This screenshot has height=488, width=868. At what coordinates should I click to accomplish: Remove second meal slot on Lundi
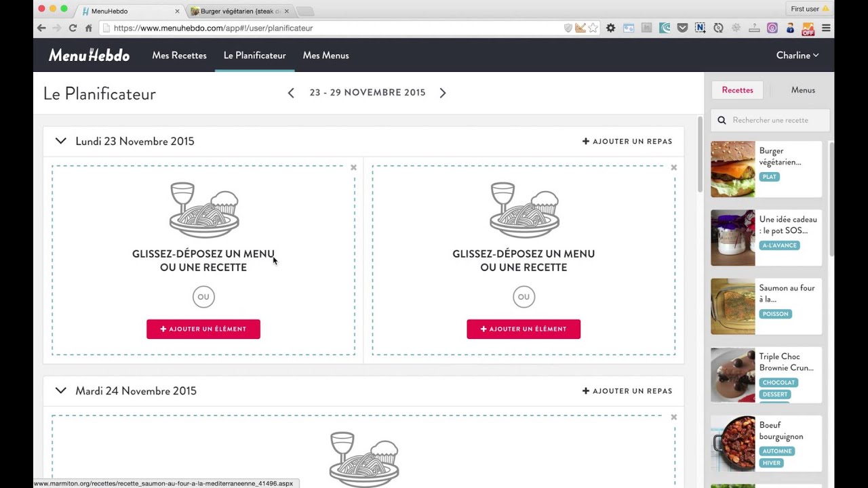click(x=673, y=167)
